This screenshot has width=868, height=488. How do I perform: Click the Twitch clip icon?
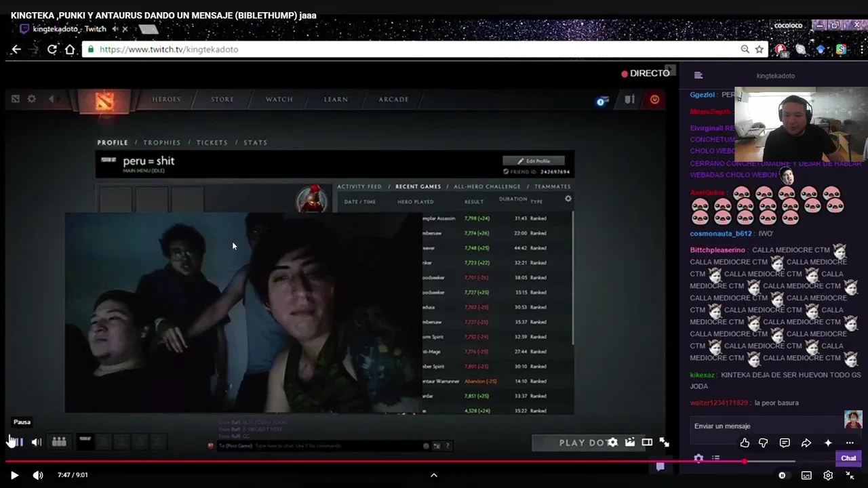[630, 442]
